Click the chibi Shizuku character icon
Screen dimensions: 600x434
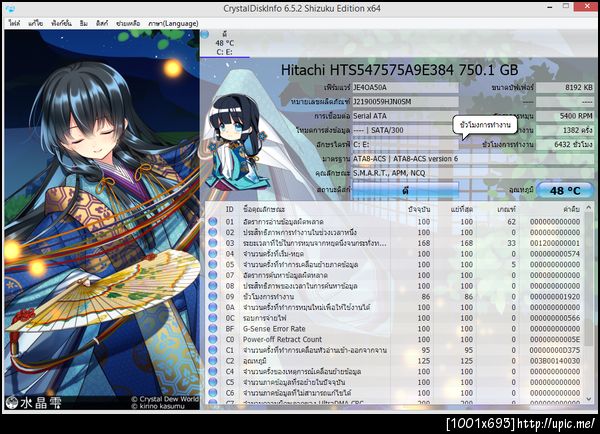[x=236, y=142]
